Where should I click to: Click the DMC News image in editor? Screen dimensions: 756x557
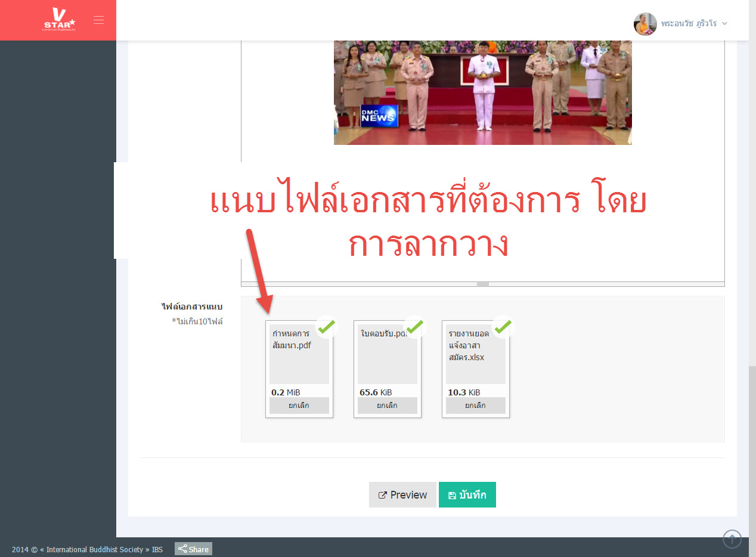pyautogui.click(x=482, y=92)
